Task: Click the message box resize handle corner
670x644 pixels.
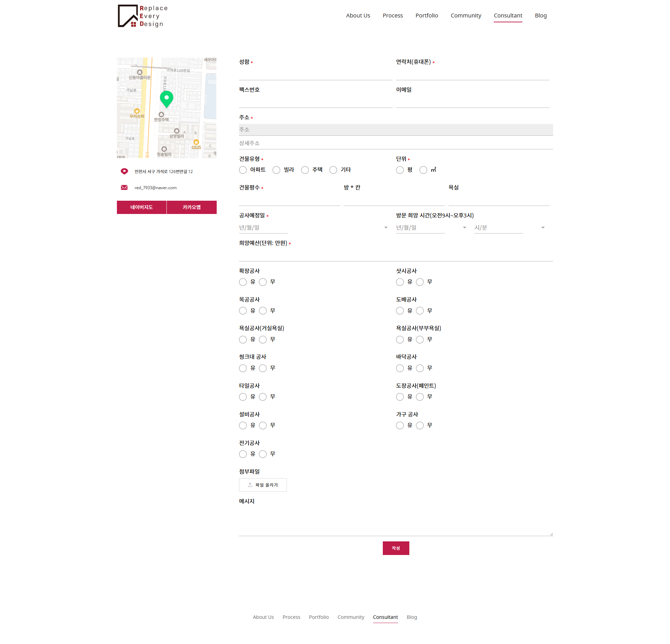Action: click(551, 534)
